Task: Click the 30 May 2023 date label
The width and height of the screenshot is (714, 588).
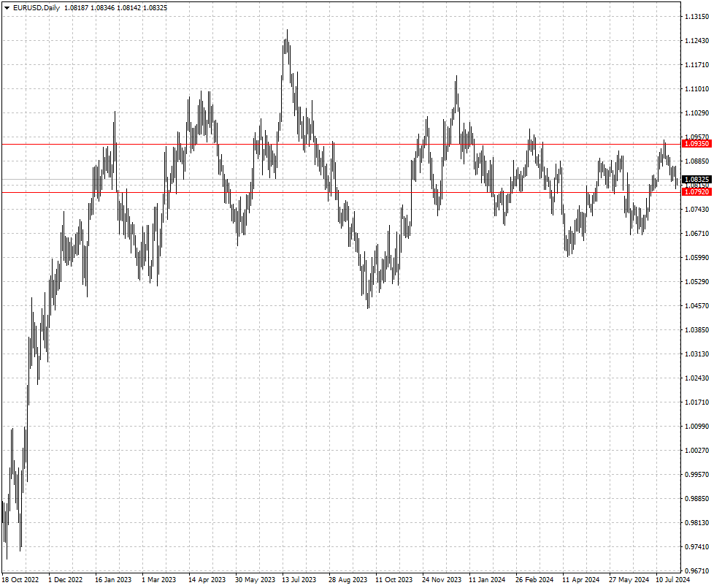Action: tap(255, 580)
